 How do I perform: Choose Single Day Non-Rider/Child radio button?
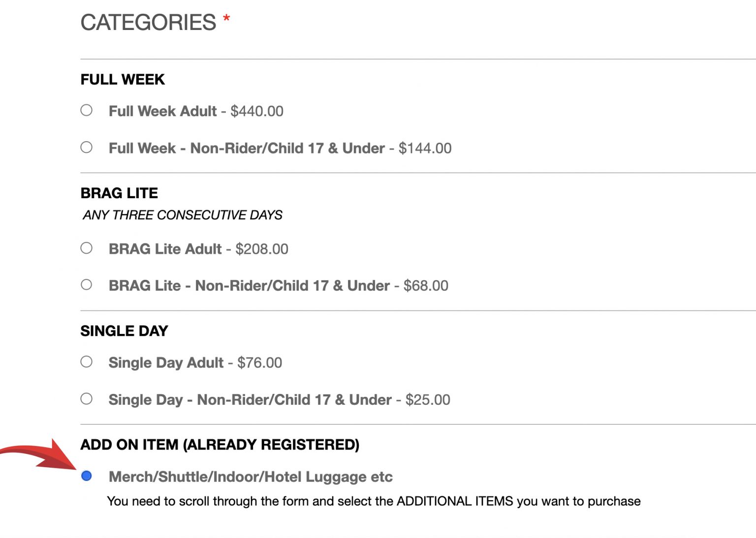[x=87, y=398]
